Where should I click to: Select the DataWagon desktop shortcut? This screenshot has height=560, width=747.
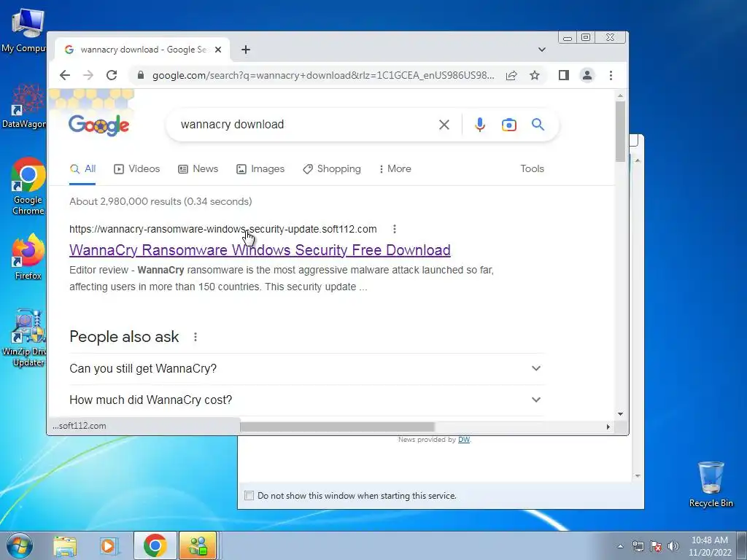pos(25,106)
